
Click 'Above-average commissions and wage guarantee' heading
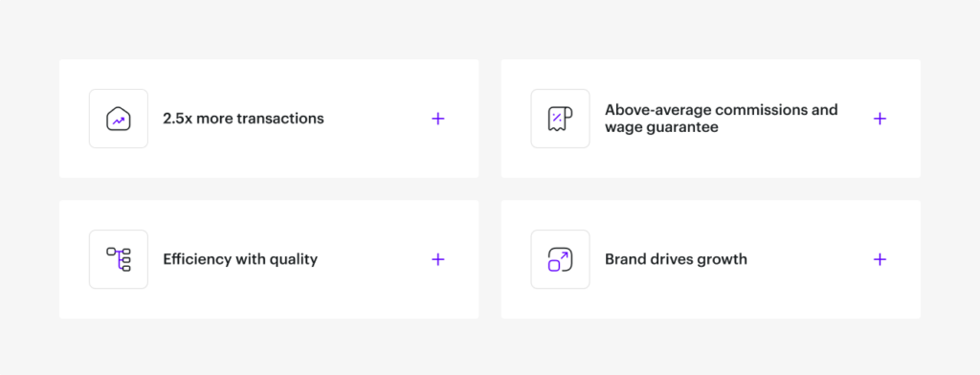[722, 119]
